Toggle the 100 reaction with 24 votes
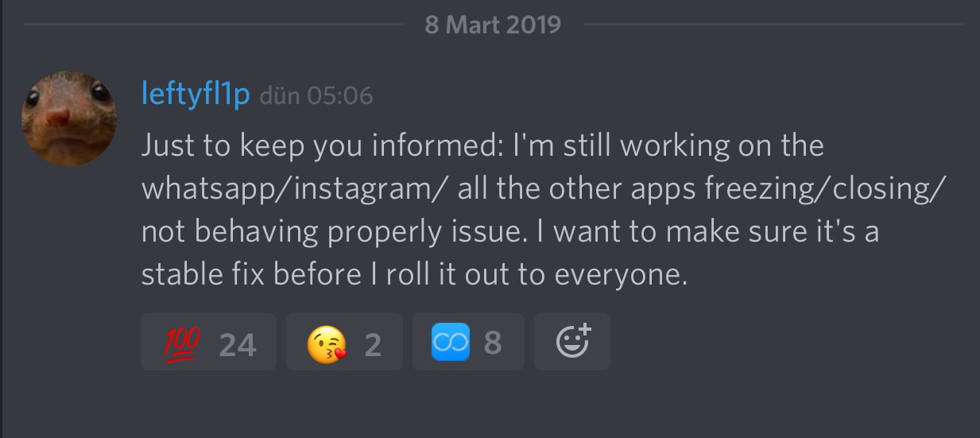The image size is (980, 438). 208,343
